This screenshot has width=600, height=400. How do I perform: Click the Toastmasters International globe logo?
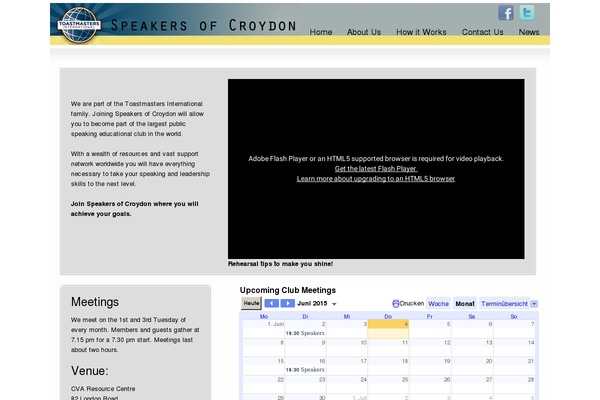click(79, 25)
